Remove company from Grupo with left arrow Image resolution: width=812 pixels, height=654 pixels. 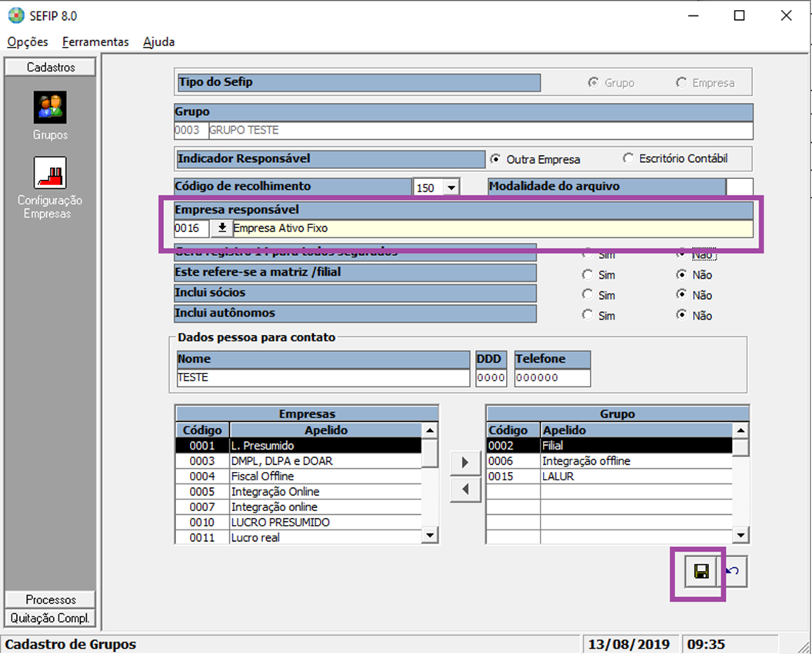click(x=465, y=489)
